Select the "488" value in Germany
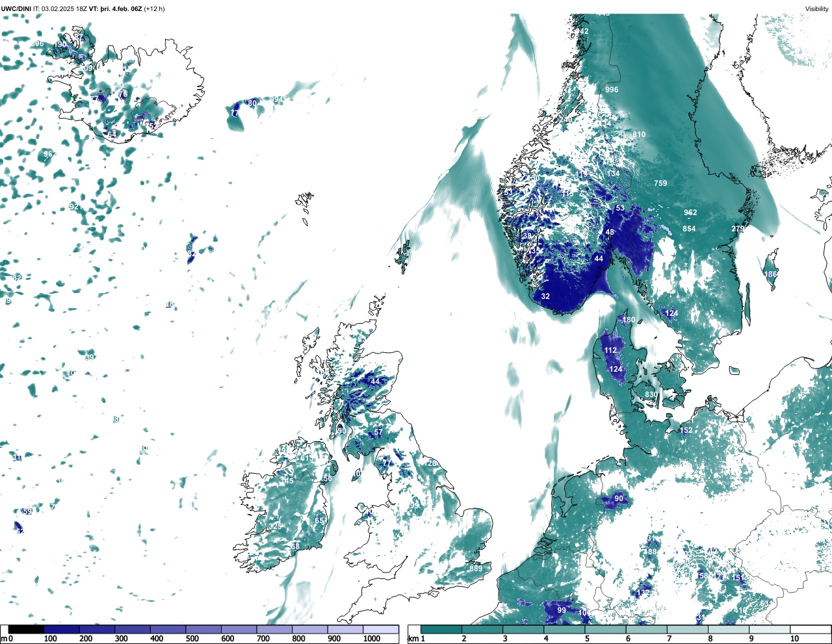The image size is (832, 644). [x=650, y=552]
